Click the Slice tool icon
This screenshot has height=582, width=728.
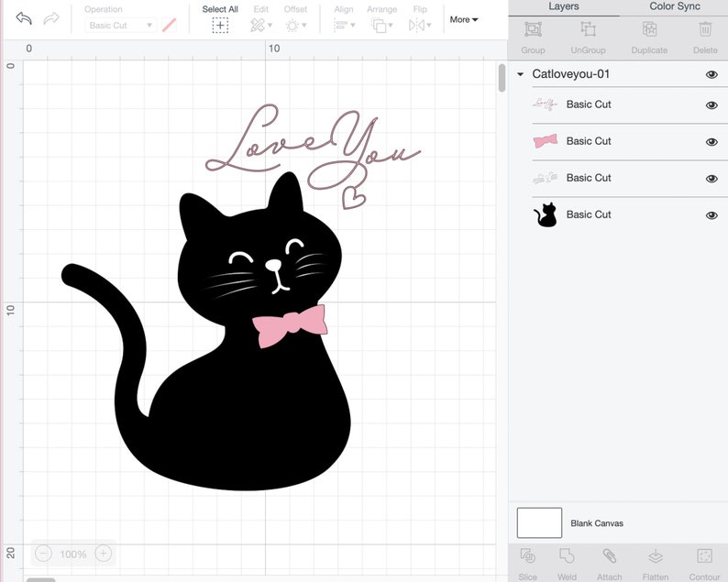pos(528,555)
